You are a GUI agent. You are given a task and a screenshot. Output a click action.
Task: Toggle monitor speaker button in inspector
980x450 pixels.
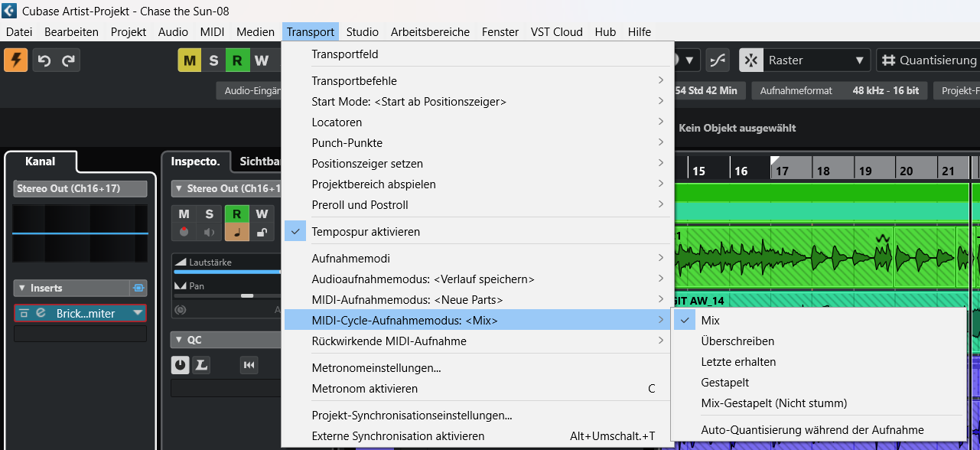click(x=209, y=232)
